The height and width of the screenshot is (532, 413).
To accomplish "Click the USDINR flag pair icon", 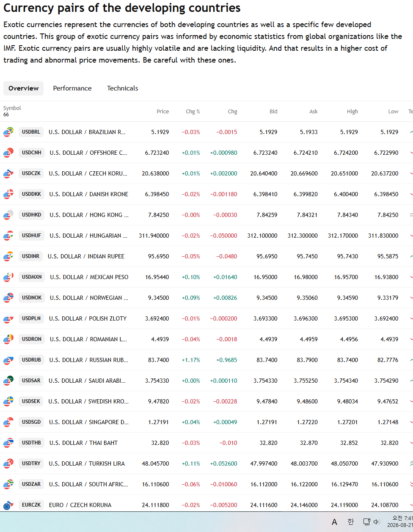I will (x=8, y=256).
